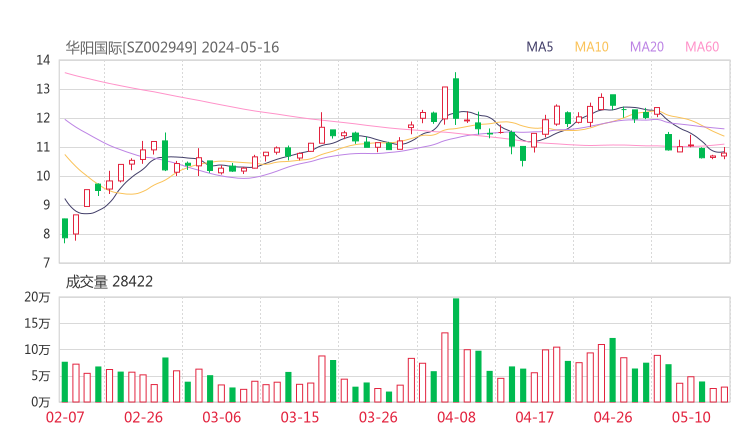
Task: Click the 成交量 28422 volume label
Action: click(109, 282)
